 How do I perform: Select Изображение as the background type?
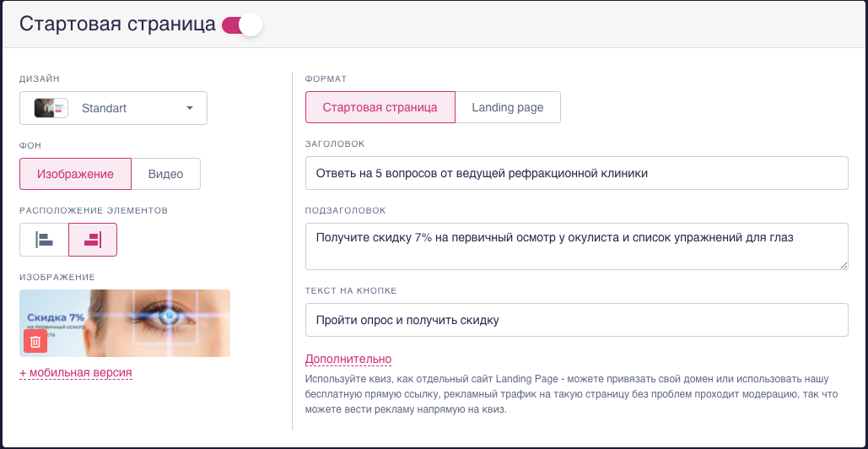tap(75, 174)
